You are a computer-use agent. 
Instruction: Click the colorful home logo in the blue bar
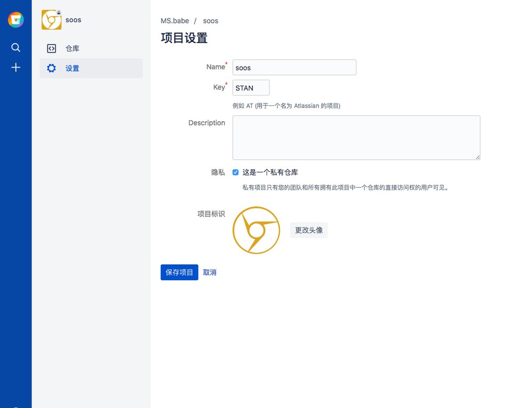click(x=15, y=20)
